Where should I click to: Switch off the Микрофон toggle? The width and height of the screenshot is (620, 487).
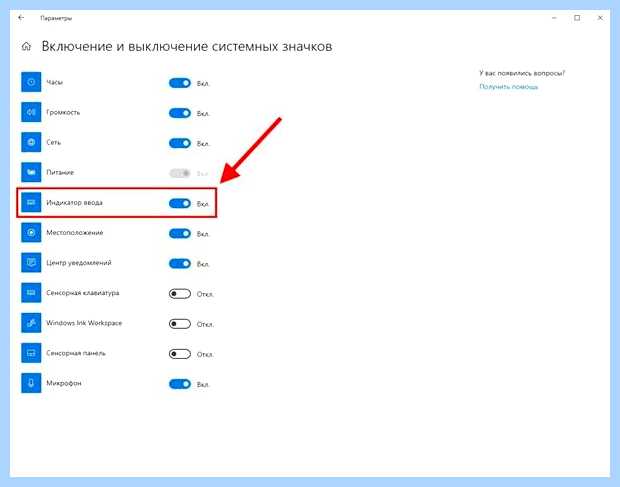(x=180, y=384)
